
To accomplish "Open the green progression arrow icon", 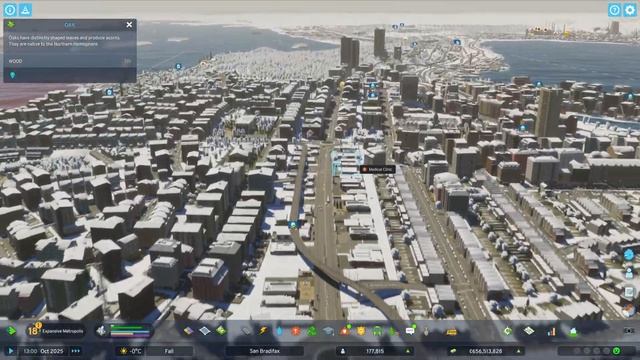I will click(x=11, y=331).
